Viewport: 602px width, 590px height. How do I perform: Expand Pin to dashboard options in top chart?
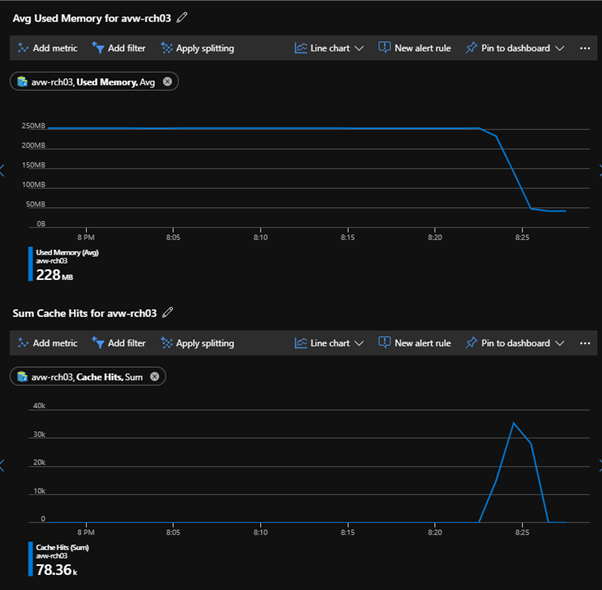click(559, 48)
